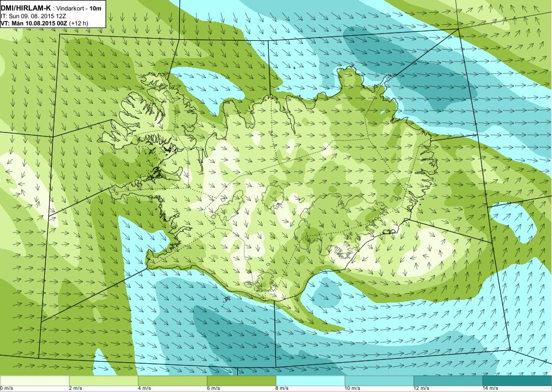Viewport: 552px width, 392px height.
Task: Click the '14 m/s' legend label
Action: click(490, 389)
